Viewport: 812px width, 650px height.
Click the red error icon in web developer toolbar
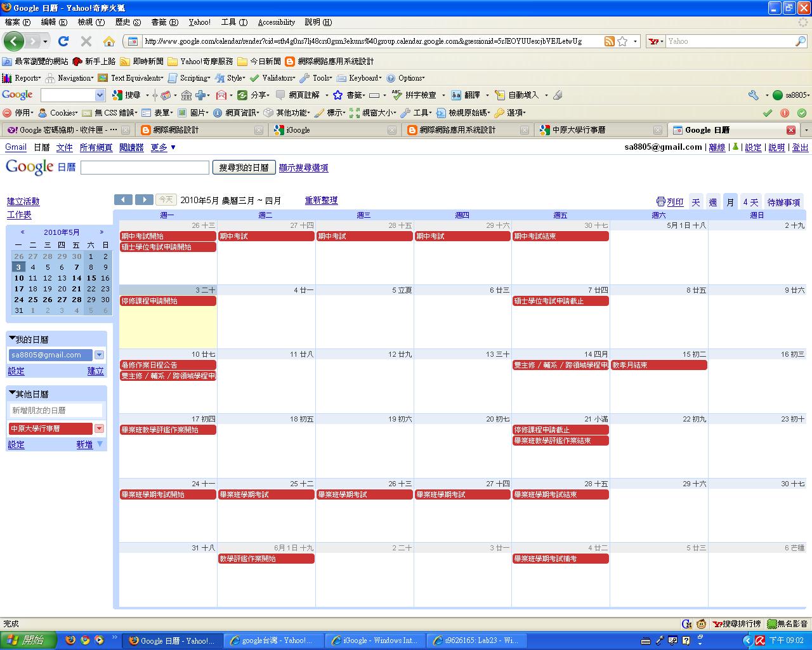(785, 113)
